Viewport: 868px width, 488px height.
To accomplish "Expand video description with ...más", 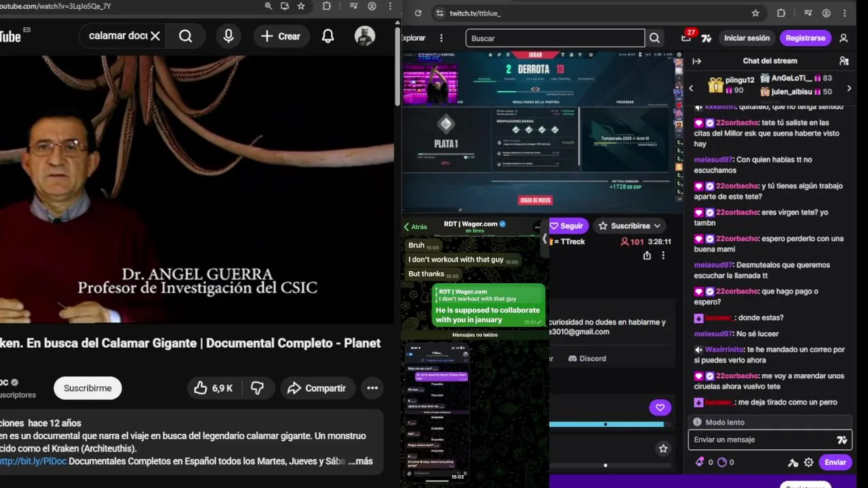I will click(361, 461).
